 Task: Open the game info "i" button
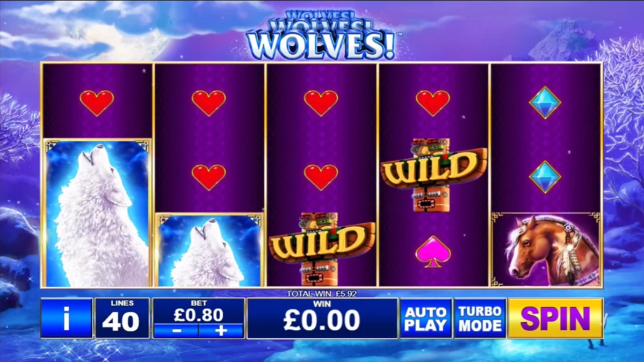pyautogui.click(x=67, y=318)
